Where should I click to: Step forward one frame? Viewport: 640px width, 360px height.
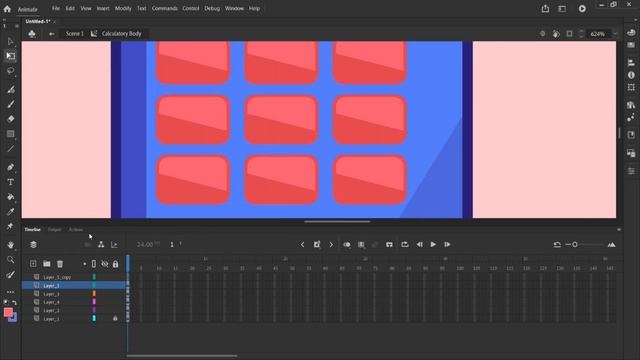click(447, 244)
